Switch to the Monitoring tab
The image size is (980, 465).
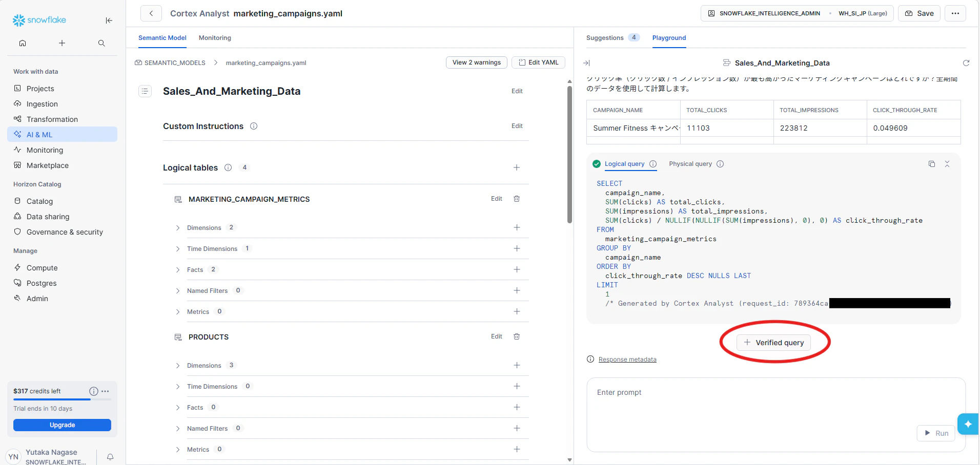pyautogui.click(x=215, y=38)
